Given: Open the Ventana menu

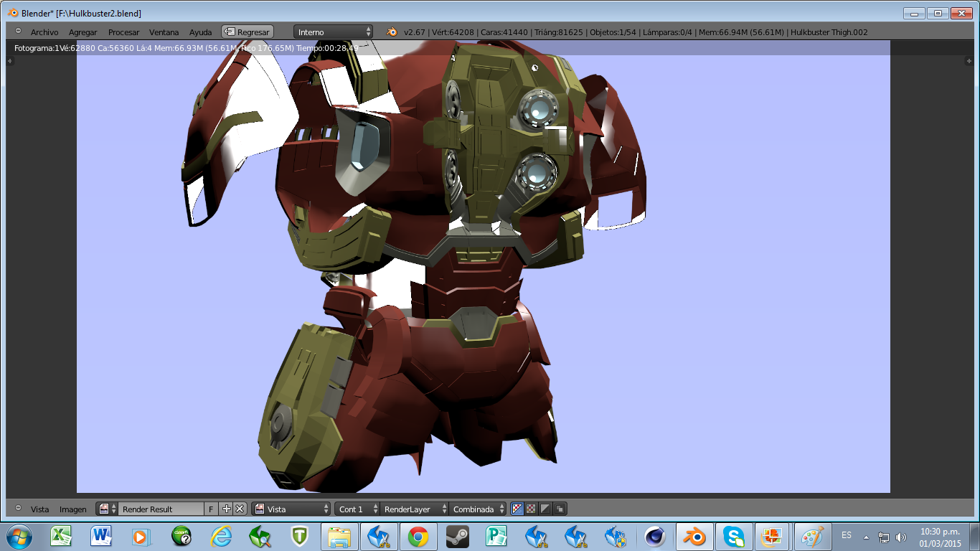Looking at the screenshot, I should coord(164,32).
